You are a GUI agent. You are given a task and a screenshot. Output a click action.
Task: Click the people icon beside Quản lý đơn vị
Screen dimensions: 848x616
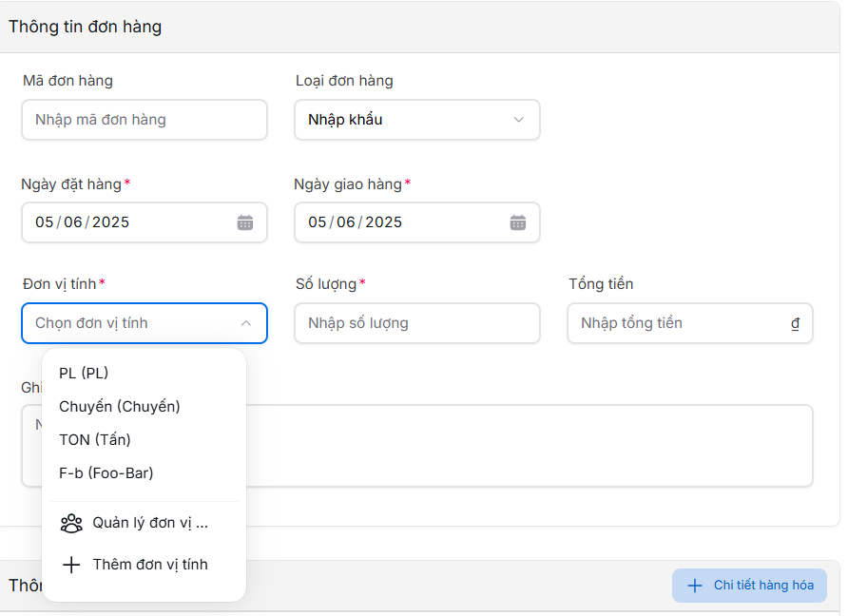pos(71,523)
